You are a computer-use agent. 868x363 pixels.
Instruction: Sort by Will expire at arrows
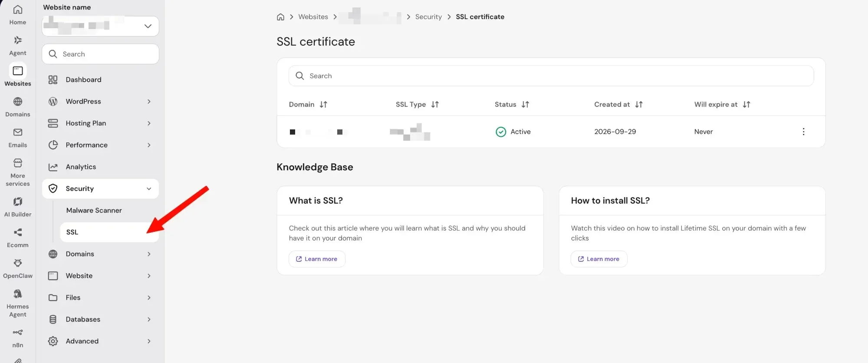[x=746, y=105]
